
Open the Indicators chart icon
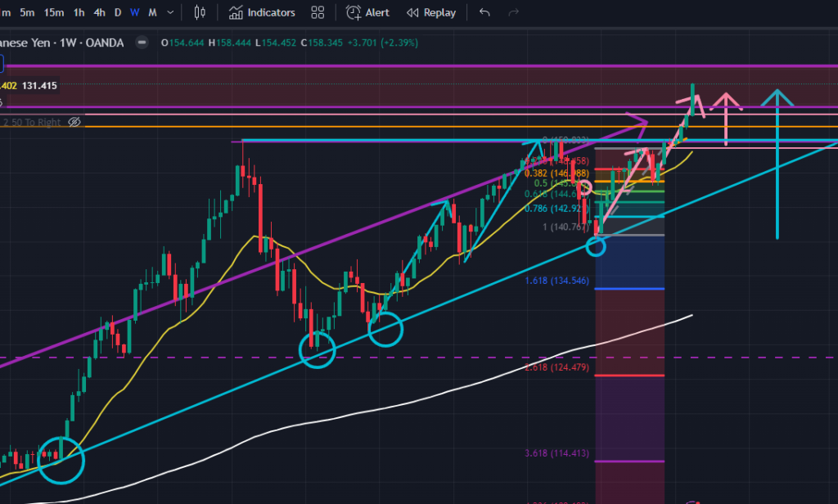236,12
